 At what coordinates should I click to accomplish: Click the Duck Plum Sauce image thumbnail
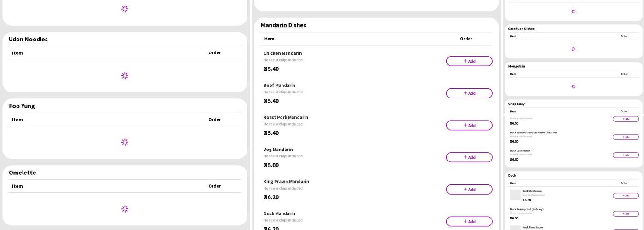tap(515, 228)
